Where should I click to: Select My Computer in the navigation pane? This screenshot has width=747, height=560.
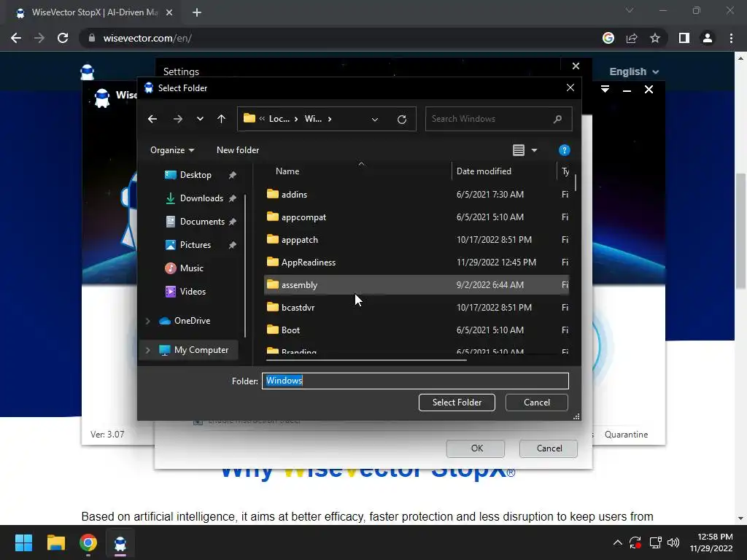click(201, 350)
